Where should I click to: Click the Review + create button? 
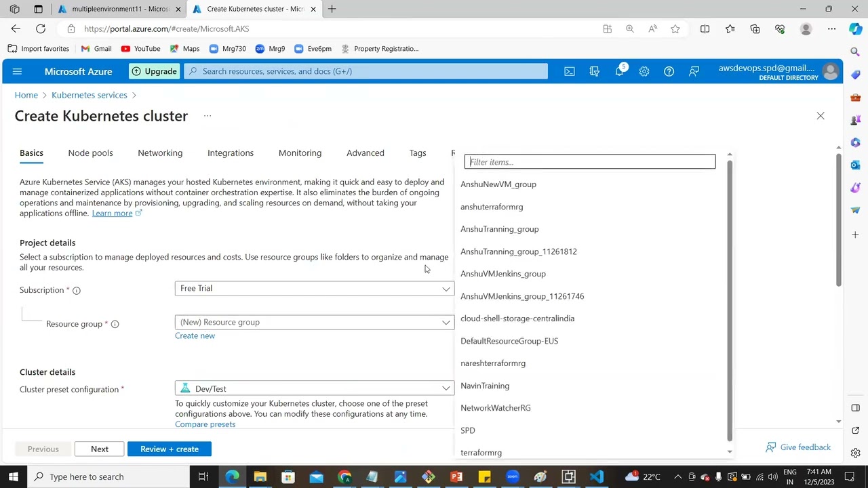(x=170, y=449)
